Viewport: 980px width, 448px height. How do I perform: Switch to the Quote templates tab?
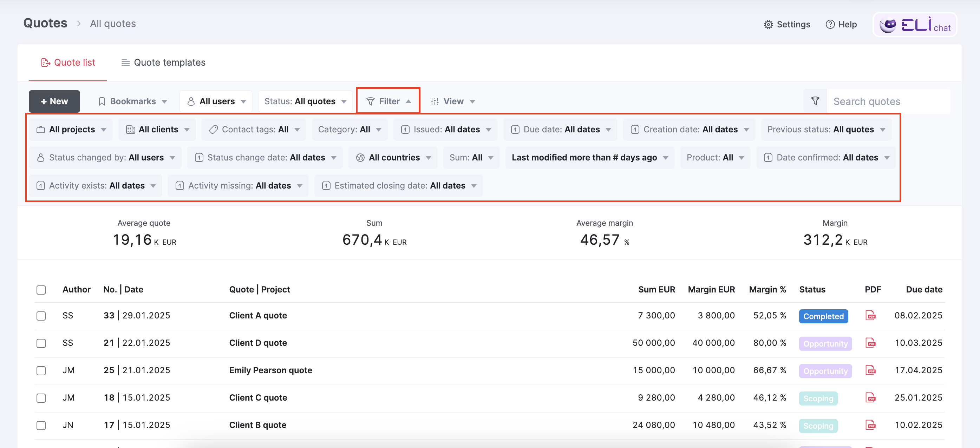[x=163, y=62]
